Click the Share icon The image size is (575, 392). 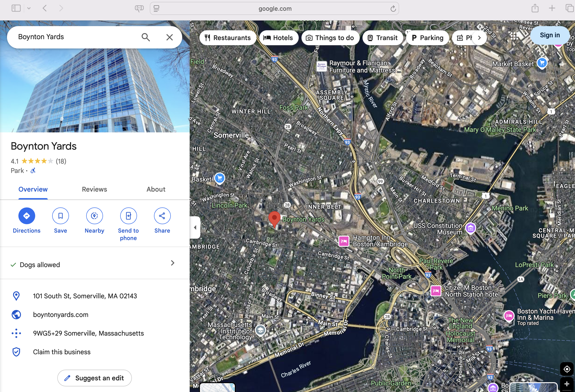coord(162,216)
